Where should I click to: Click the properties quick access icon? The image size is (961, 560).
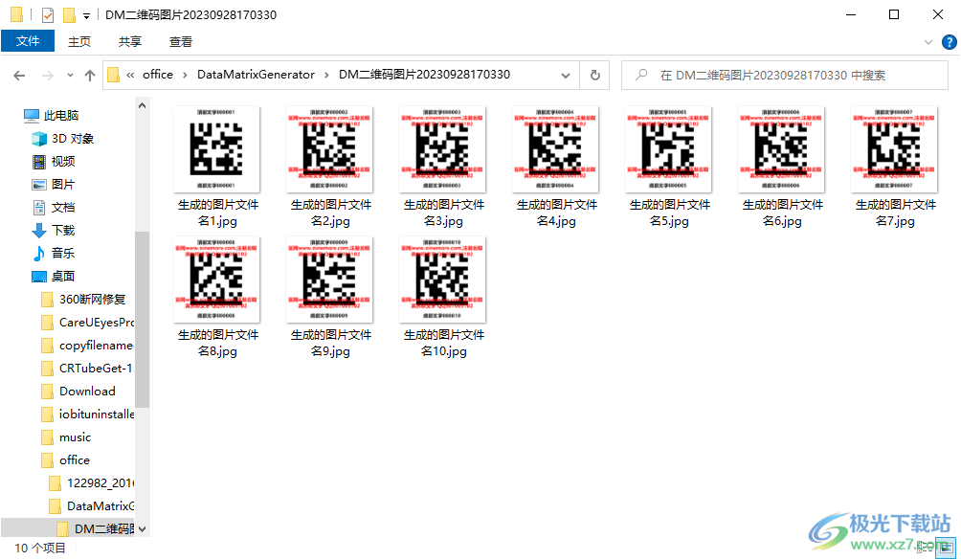pyautogui.click(x=48, y=14)
